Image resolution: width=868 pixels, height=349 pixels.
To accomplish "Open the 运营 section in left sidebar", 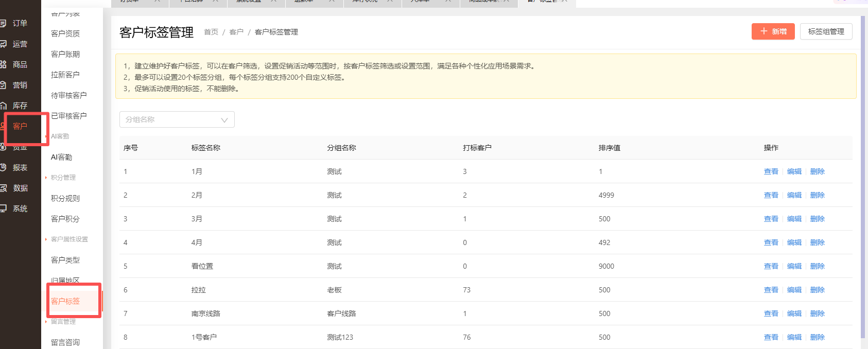I will coord(20,44).
